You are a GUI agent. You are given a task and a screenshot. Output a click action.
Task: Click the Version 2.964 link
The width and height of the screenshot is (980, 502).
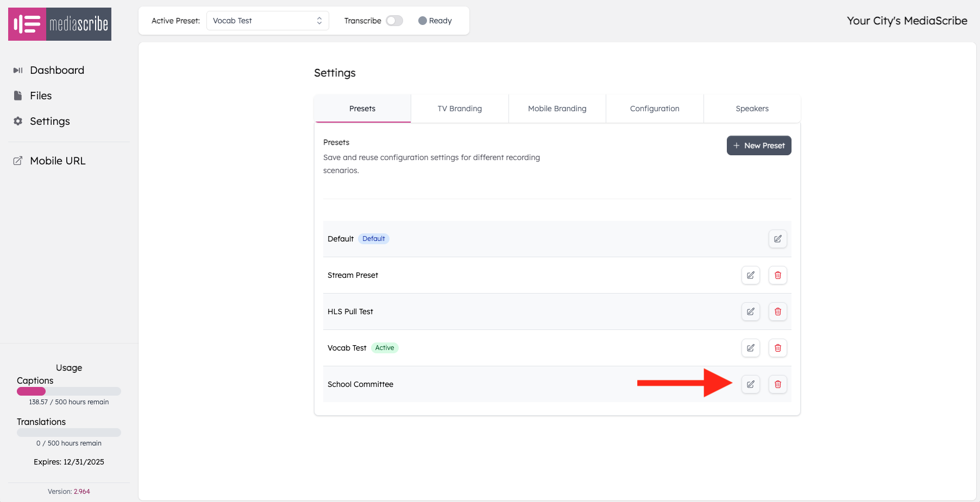(80, 491)
